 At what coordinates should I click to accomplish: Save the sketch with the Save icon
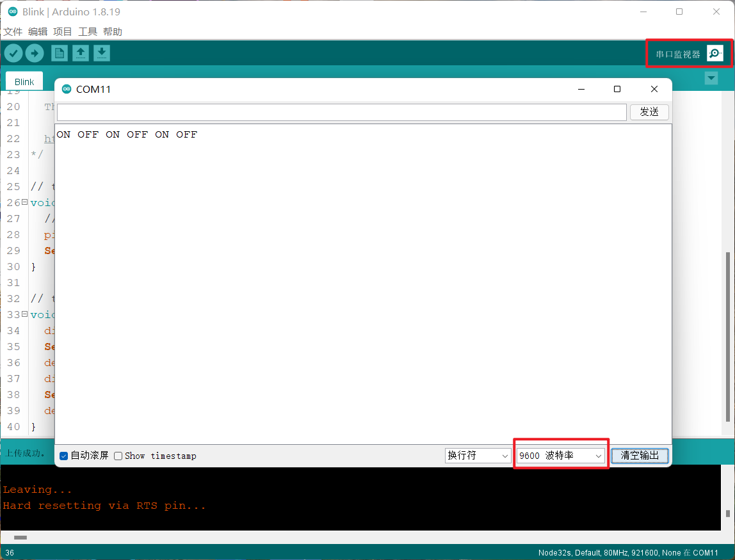(x=102, y=53)
